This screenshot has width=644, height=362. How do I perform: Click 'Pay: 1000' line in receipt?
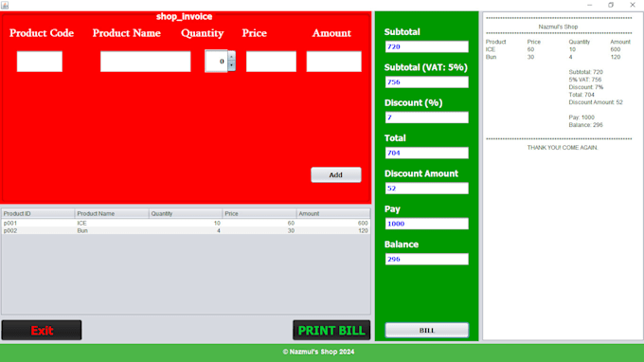click(581, 118)
